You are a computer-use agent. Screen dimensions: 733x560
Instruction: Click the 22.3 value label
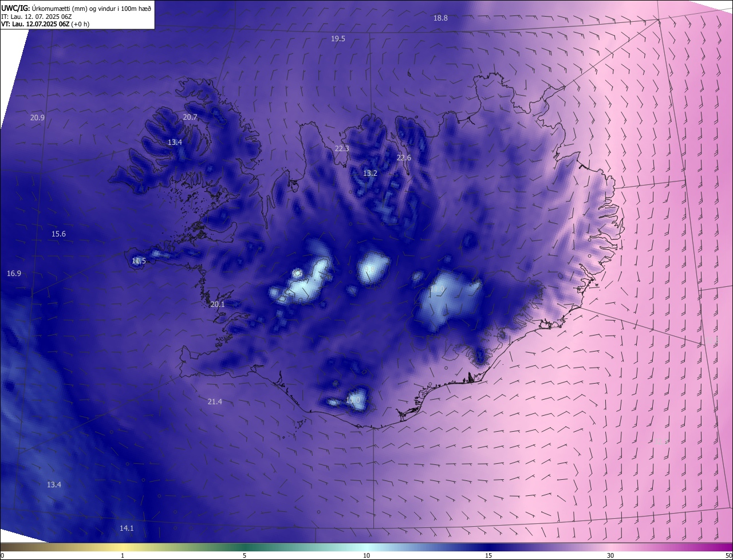[342, 149]
